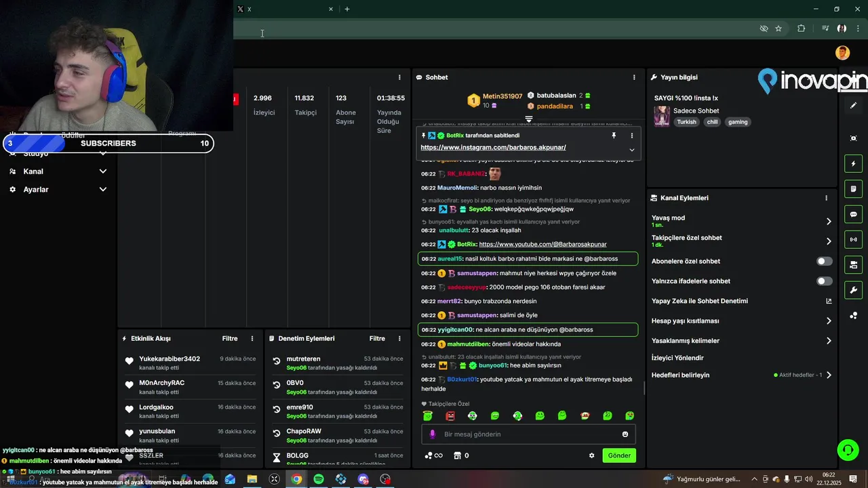
Task: Expand Hedefleri belirleyin option
Action: pyautogui.click(x=829, y=375)
